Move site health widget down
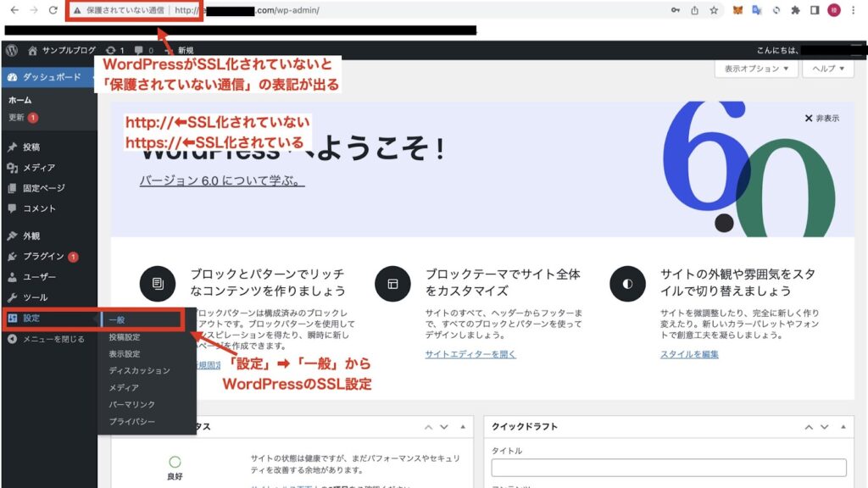The width and height of the screenshot is (868, 488). [444, 427]
